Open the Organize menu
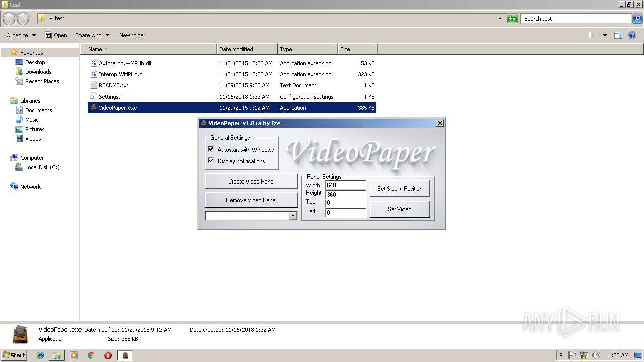Screen dimensions: 644x362 21,35
